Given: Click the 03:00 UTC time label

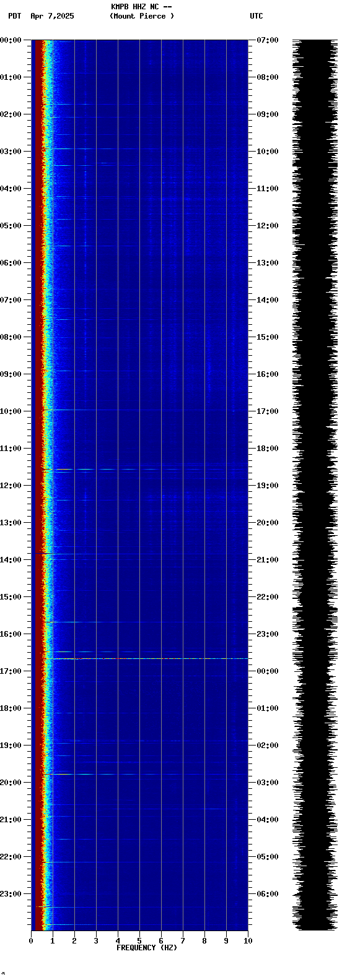Looking at the screenshot, I should (268, 783).
